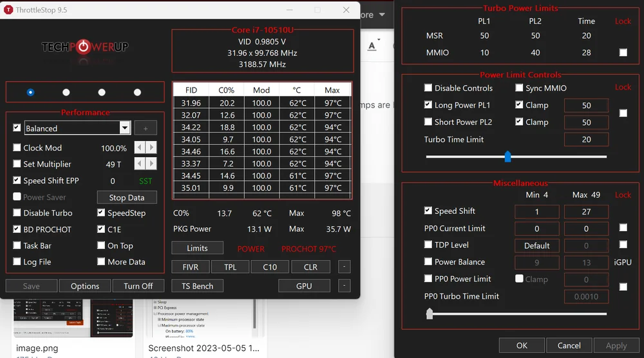Toggle the Speed Shift EPP checkbox
The image size is (644, 358).
point(17,180)
